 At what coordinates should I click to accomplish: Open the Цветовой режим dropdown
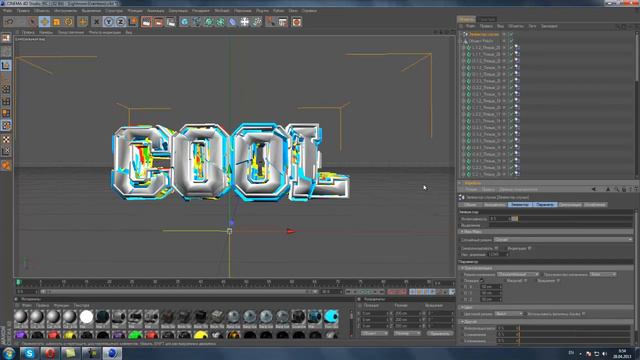[509, 313]
